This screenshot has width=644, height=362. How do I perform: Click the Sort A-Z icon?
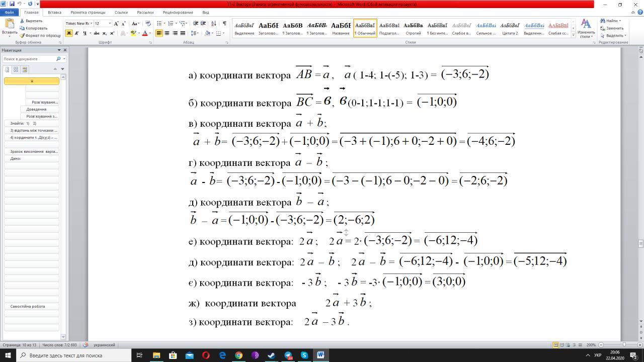pyautogui.click(x=214, y=23)
